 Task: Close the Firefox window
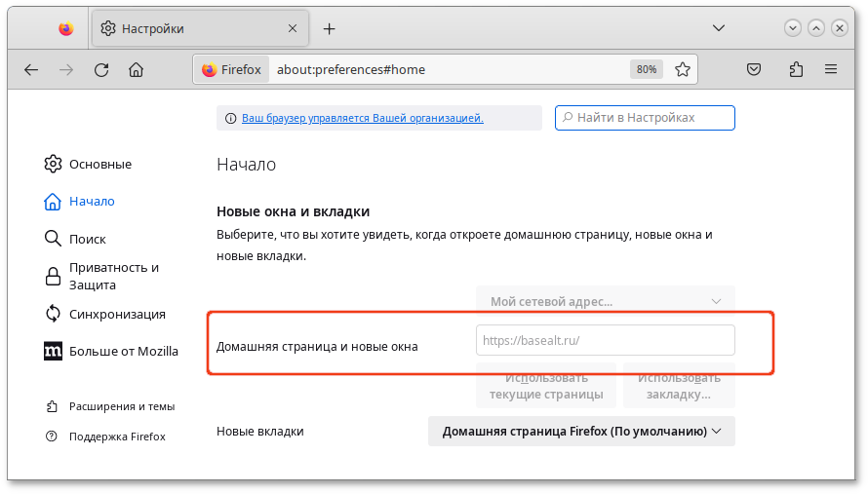(x=840, y=28)
